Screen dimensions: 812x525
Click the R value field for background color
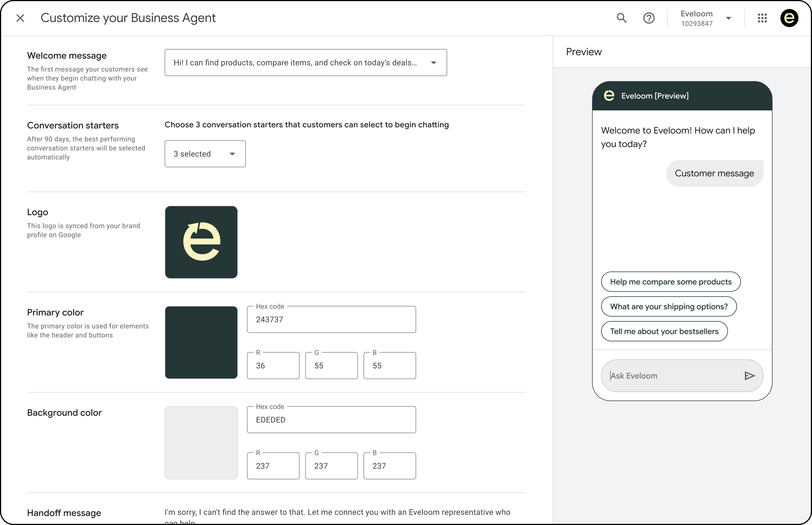273,466
